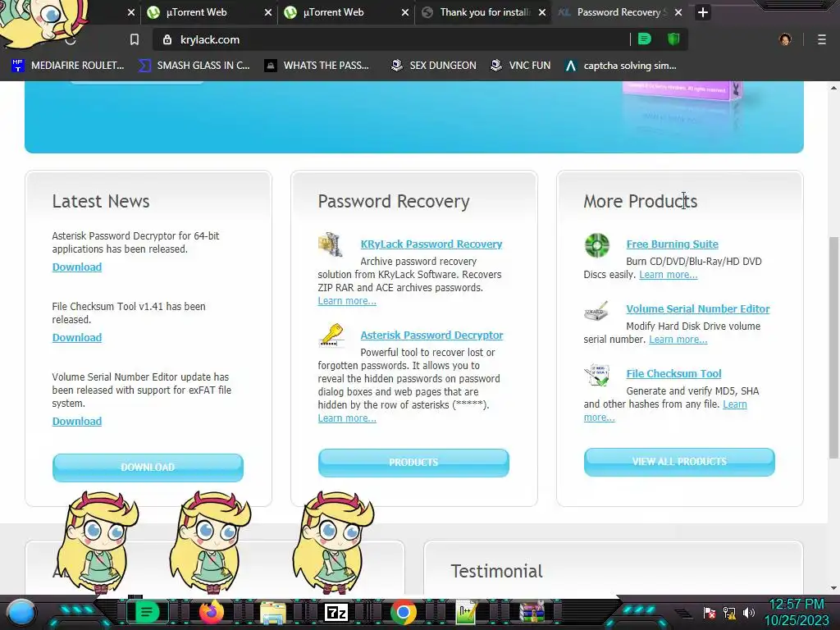
Task: Click the site lock icon beside krylack.com
Action: (x=167, y=39)
